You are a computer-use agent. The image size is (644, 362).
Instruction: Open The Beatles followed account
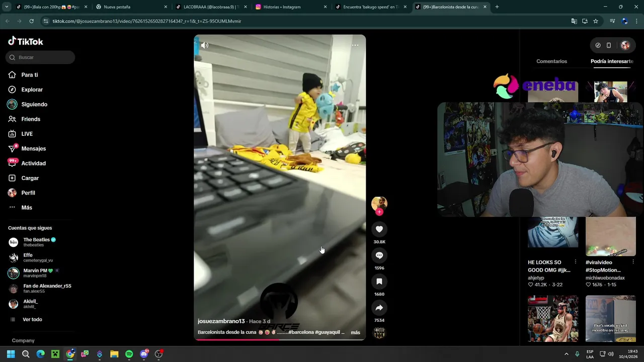pyautogui.click(x=32, y=242)
